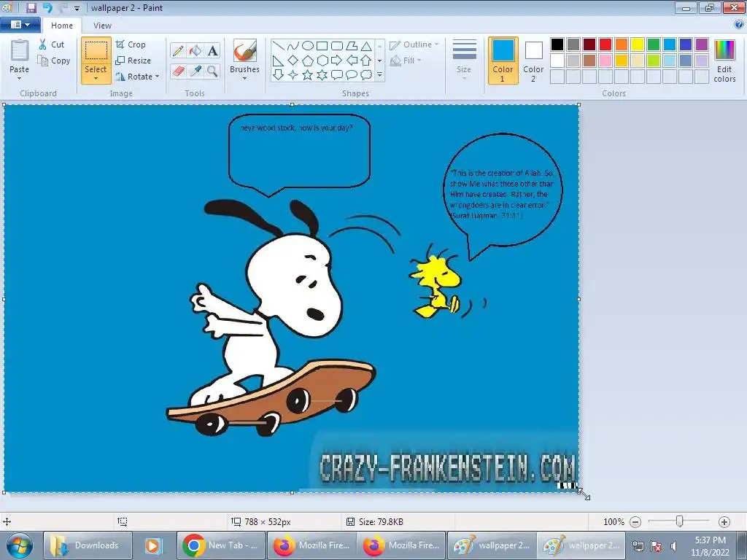Choose the Pentagon shape
Screen dimensions: 747x560
coord(308,61)
